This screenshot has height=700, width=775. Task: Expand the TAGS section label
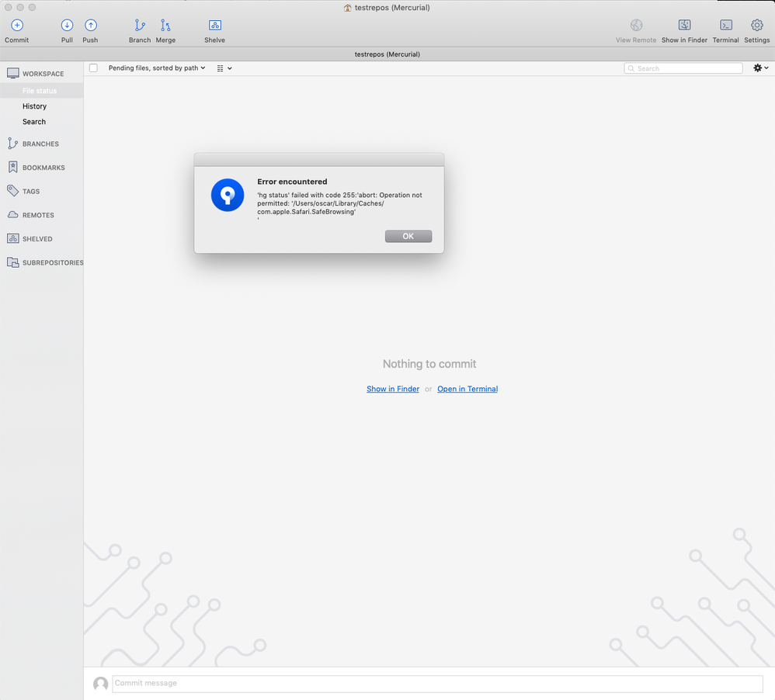click(31, 191)
